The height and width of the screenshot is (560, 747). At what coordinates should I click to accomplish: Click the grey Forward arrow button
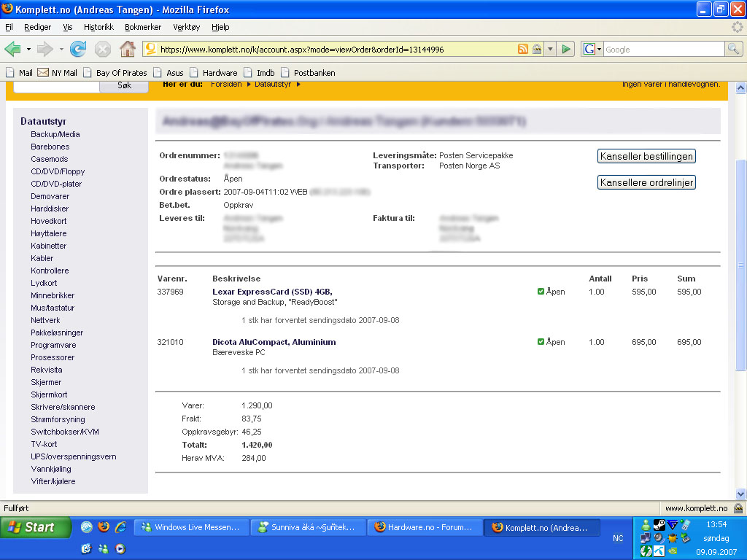44,49
